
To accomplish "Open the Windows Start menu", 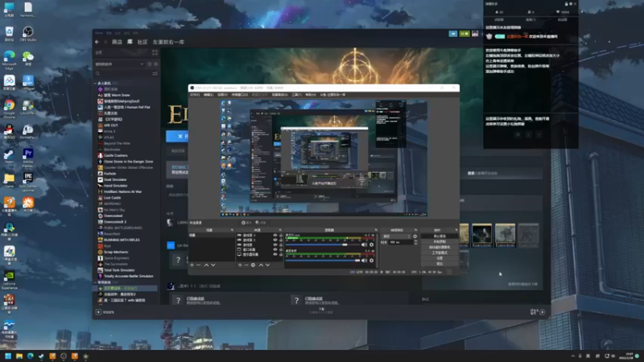I will point(8,356).
